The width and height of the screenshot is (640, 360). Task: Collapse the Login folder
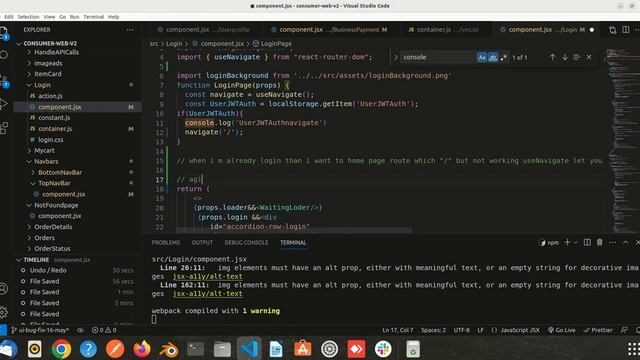point(42,85)
